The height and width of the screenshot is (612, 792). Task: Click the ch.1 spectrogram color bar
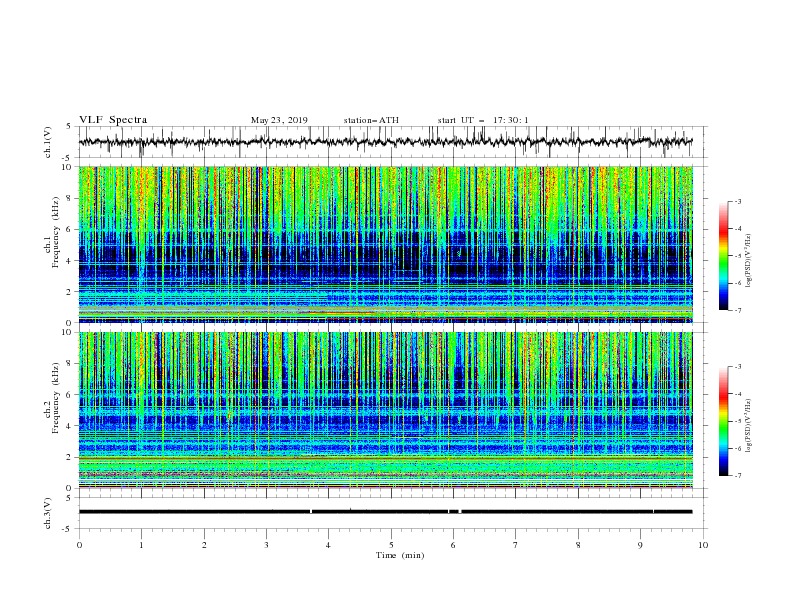coord(723,256)
